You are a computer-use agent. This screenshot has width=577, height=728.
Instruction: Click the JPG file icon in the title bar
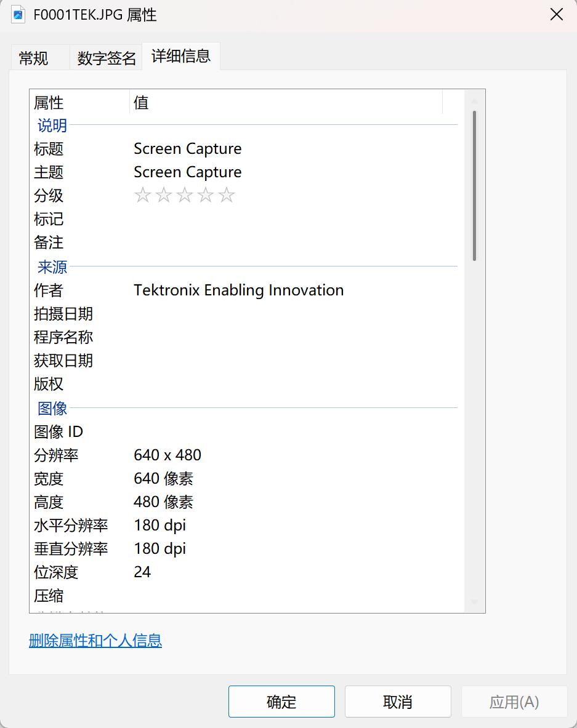[18, 14]
